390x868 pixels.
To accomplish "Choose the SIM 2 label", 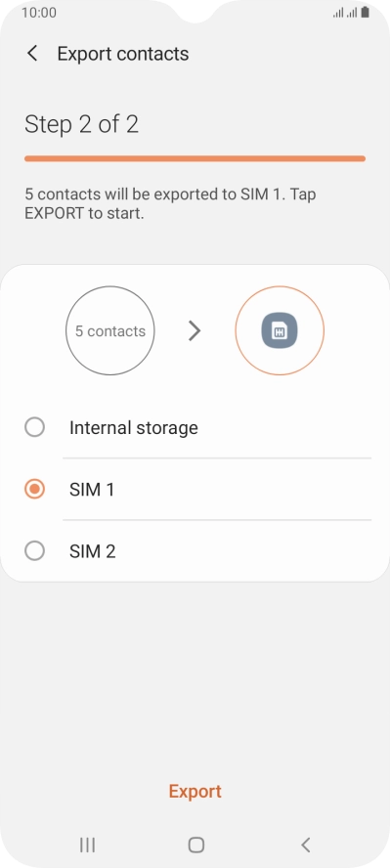I will (x=93, y=551).
